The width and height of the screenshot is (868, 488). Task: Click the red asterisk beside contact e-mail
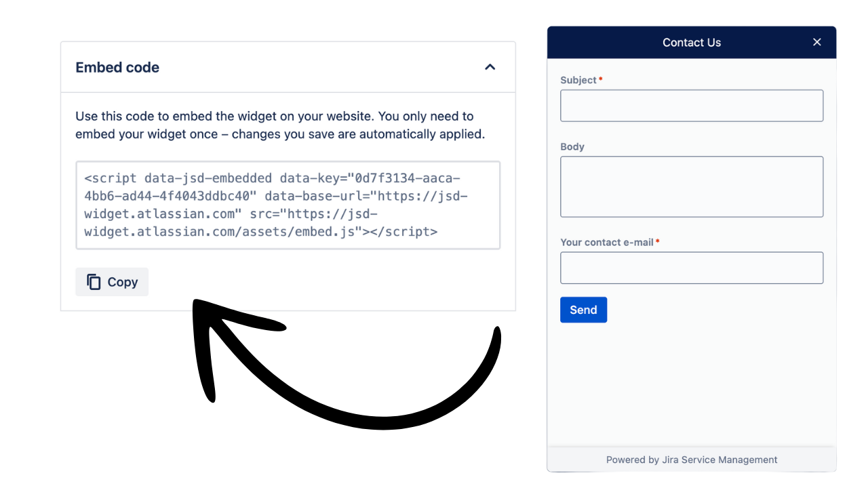tap(658, 241)
